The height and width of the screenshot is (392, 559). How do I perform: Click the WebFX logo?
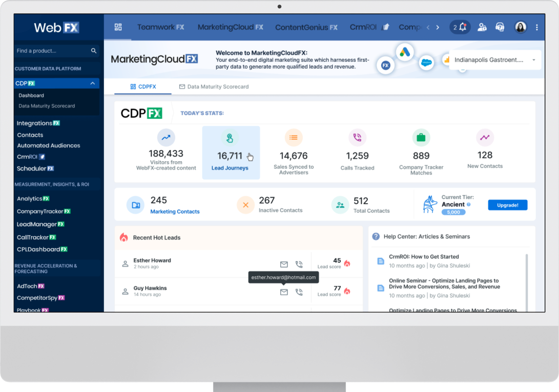56,28
